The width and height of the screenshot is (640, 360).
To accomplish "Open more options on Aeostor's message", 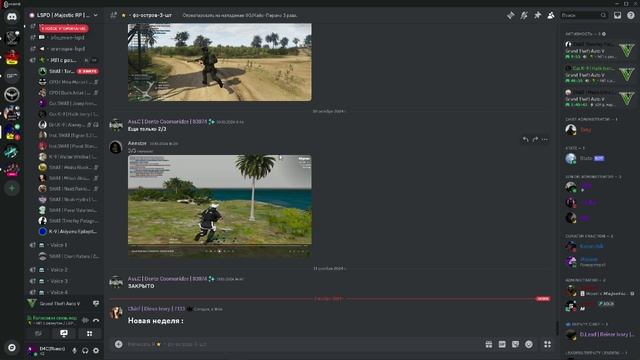I will coord(545,140).
